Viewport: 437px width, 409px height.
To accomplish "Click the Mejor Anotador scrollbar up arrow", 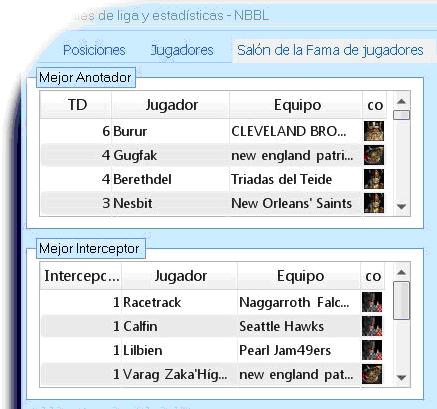I will pyautogui.click(x=402, y=101).
